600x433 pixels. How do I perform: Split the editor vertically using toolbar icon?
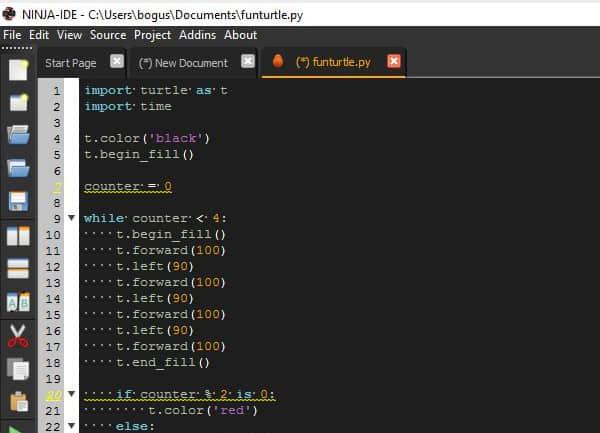[18, 235]
